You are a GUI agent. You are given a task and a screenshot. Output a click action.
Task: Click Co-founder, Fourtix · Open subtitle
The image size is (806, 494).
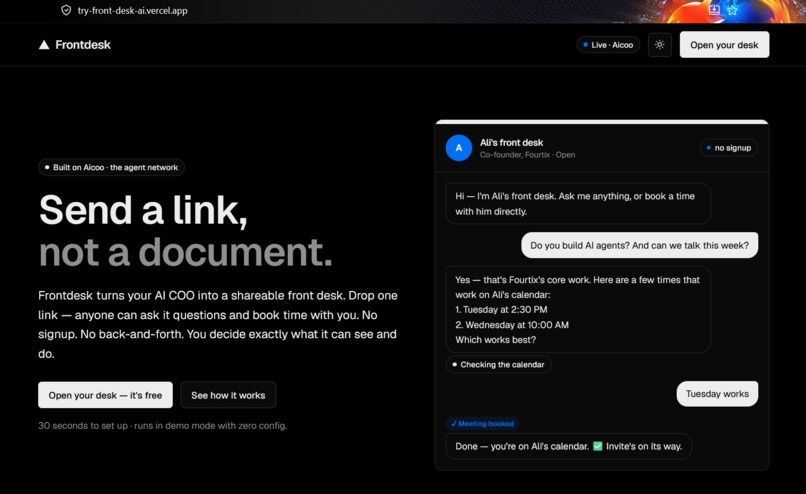tap(527, 155)
